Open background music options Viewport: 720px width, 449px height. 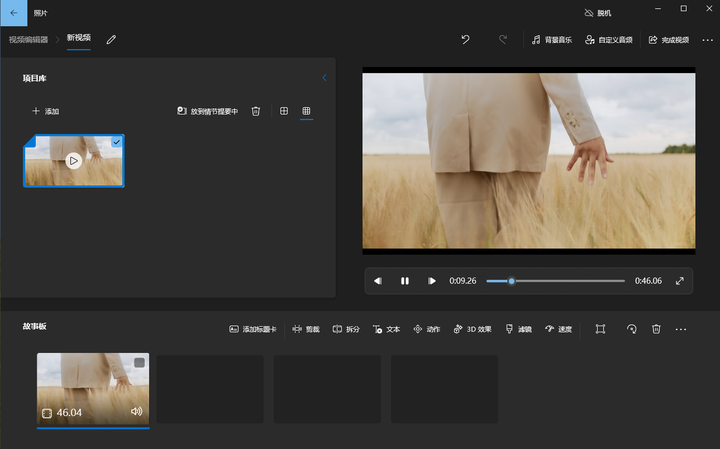point(551,40)
